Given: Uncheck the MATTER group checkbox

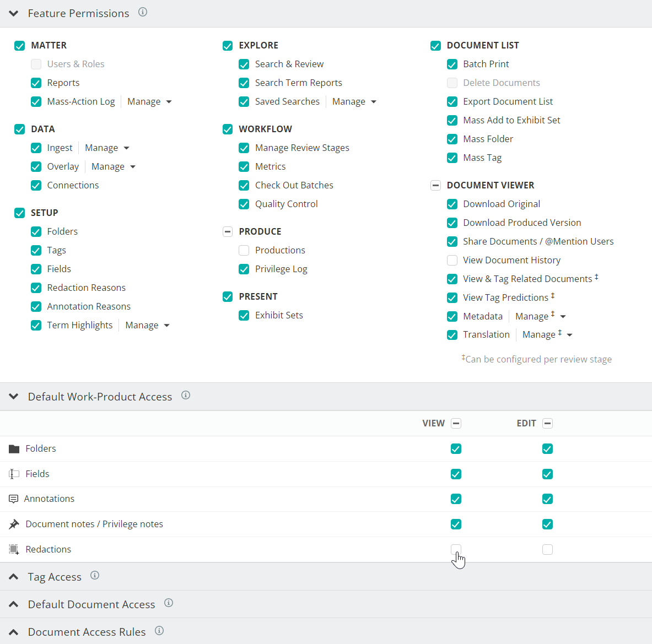Looking at the screenshot, I should coord(19,46).
